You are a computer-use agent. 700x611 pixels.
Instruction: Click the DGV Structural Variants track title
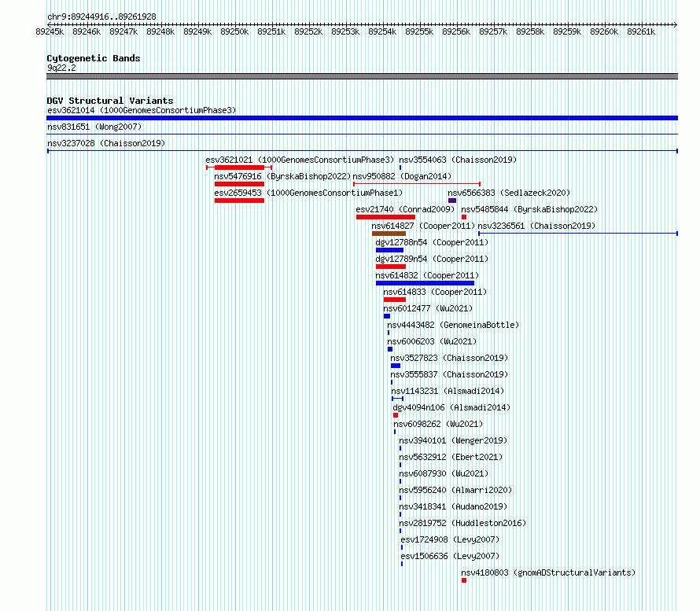click(110, 101)
